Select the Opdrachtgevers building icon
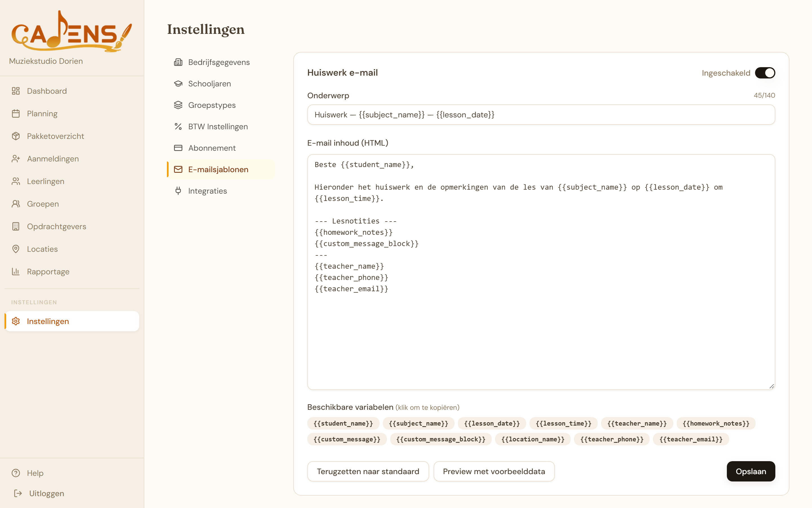Screen dimensions: 812x508 16,226
